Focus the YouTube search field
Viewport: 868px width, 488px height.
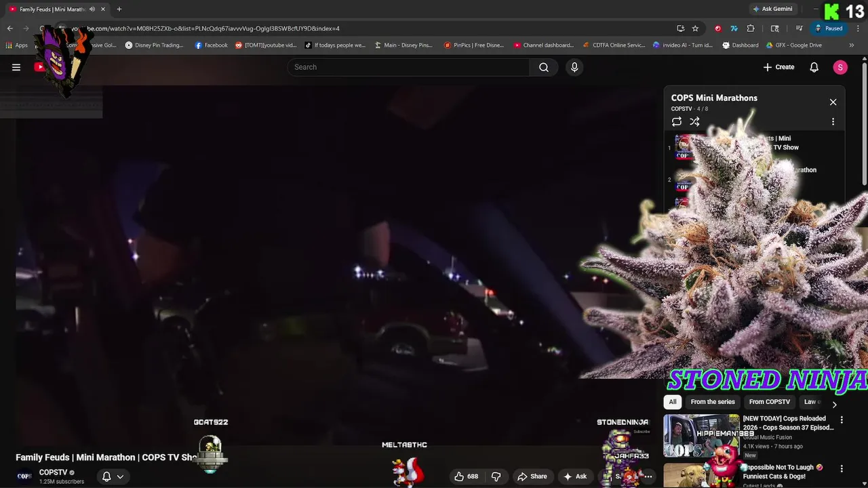[409, 67]
